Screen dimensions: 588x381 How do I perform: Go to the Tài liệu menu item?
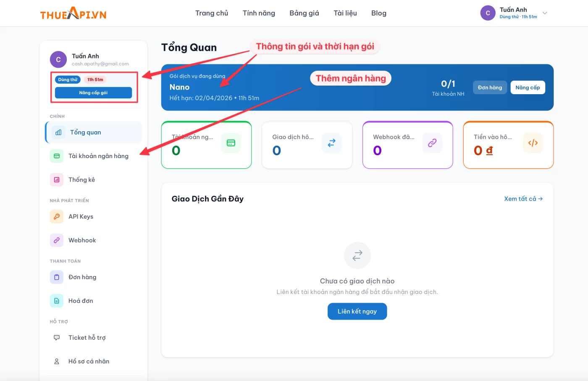point(345,13)
